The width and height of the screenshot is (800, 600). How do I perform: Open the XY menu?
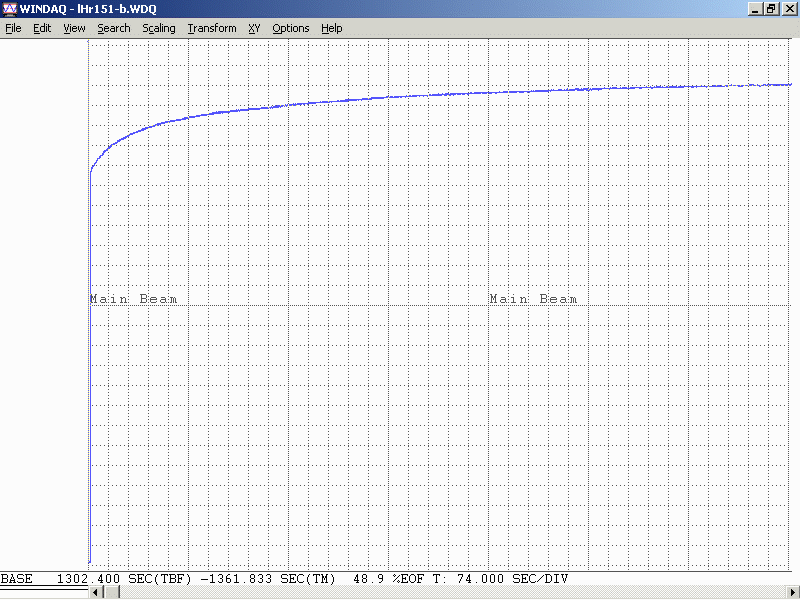point(254,28)
